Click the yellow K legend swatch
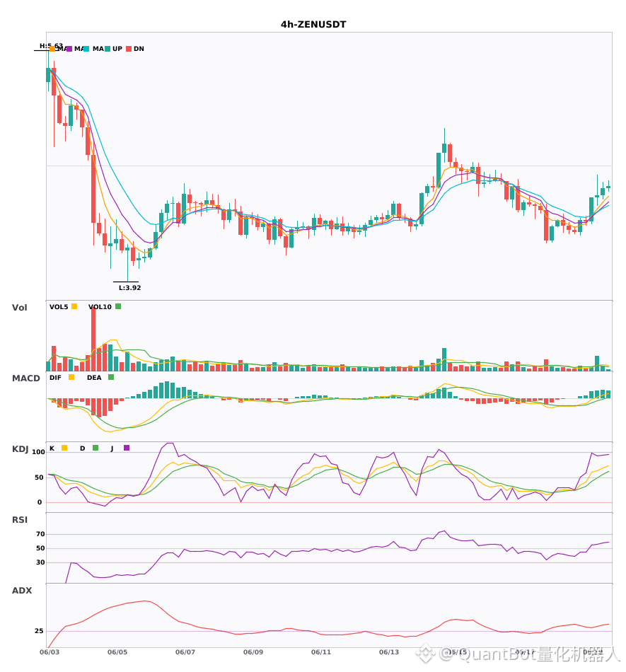 [x=64, y=448]
